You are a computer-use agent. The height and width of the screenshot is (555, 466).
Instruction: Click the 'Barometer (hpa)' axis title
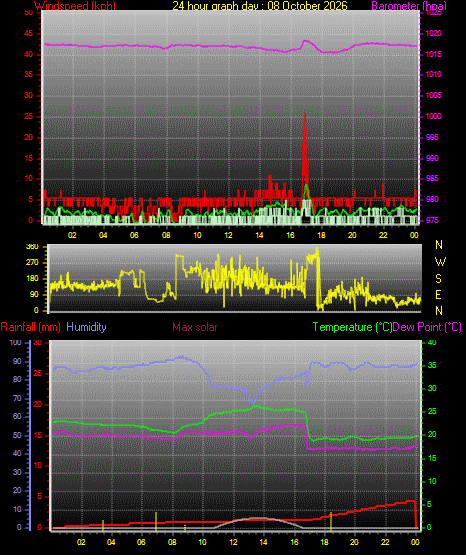[409, 6]
